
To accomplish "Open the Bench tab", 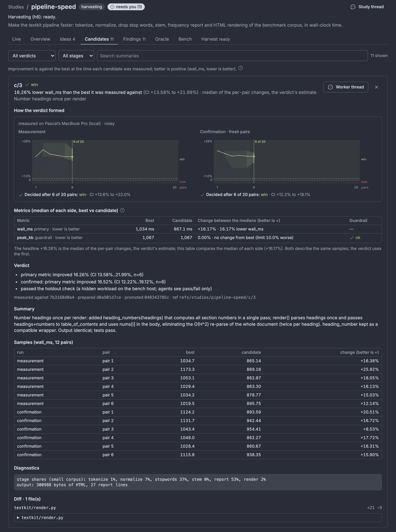I will click(185, 39).
